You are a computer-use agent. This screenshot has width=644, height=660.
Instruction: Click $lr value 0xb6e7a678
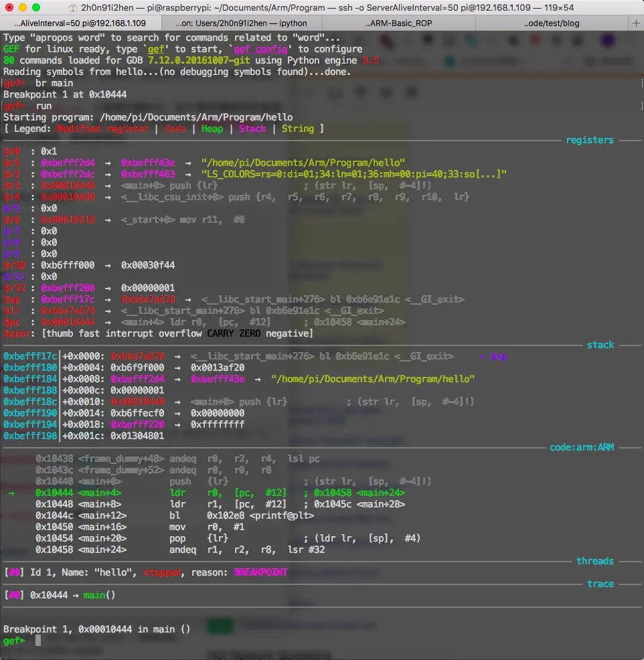point(68,311)
